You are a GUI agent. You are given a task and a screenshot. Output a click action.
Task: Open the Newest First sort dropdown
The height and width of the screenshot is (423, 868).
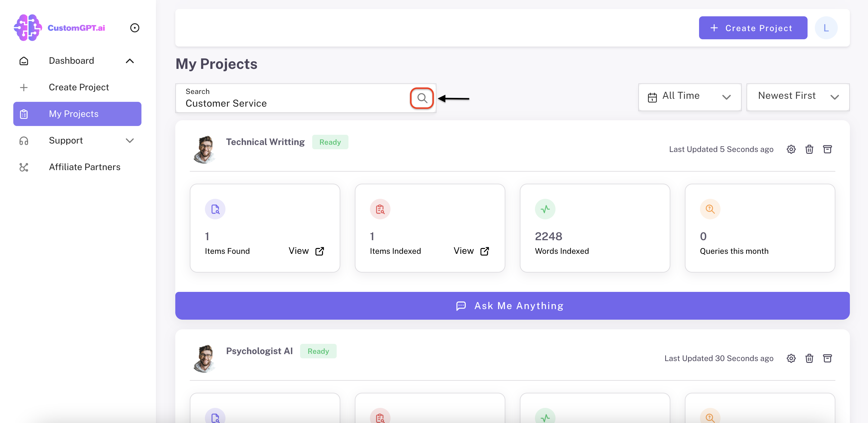coord(798,97)
